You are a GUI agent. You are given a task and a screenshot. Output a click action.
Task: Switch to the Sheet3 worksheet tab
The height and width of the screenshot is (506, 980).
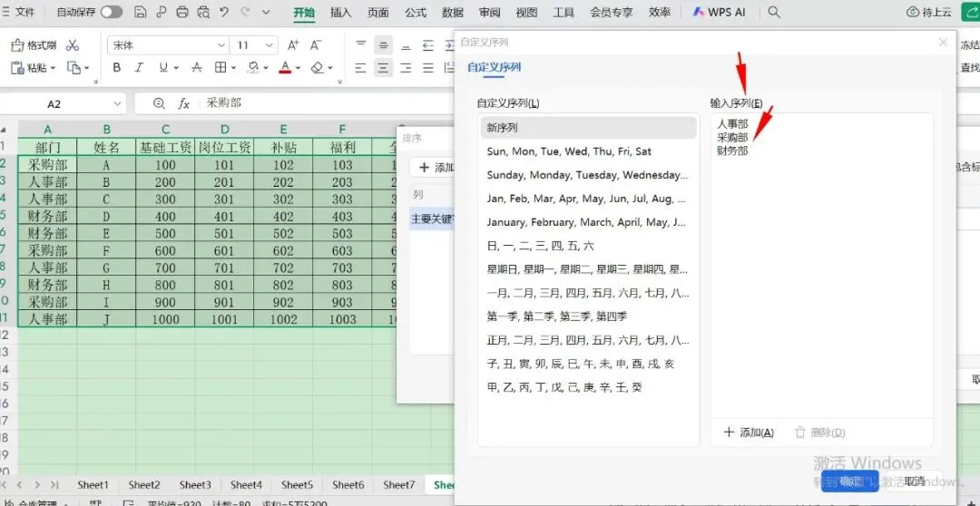195,485
